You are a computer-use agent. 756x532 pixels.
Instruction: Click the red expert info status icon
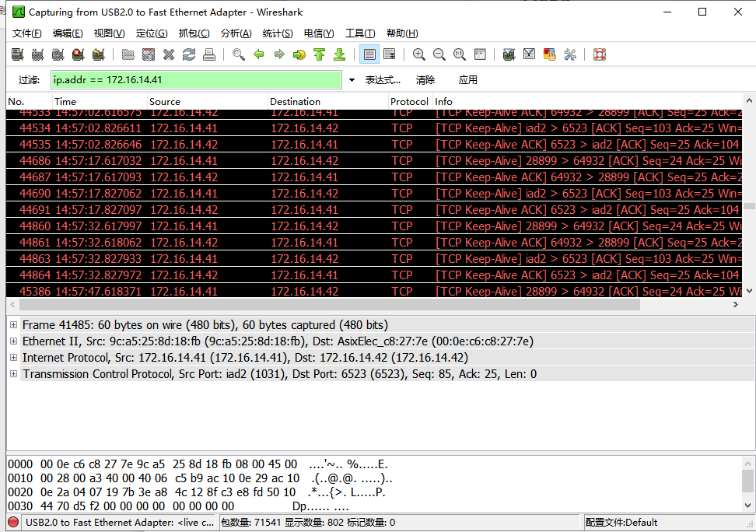(13, 522)
